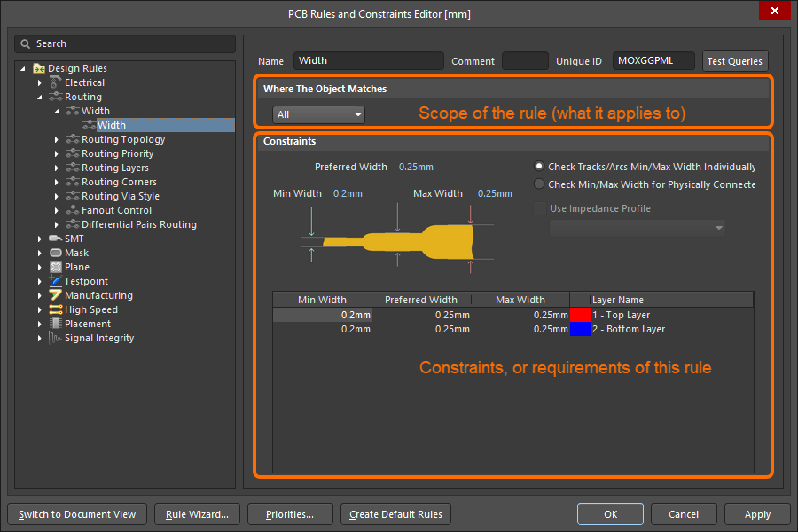Expand the Placement rules category
Screen dimensions: 798x532
pos(40,324)
